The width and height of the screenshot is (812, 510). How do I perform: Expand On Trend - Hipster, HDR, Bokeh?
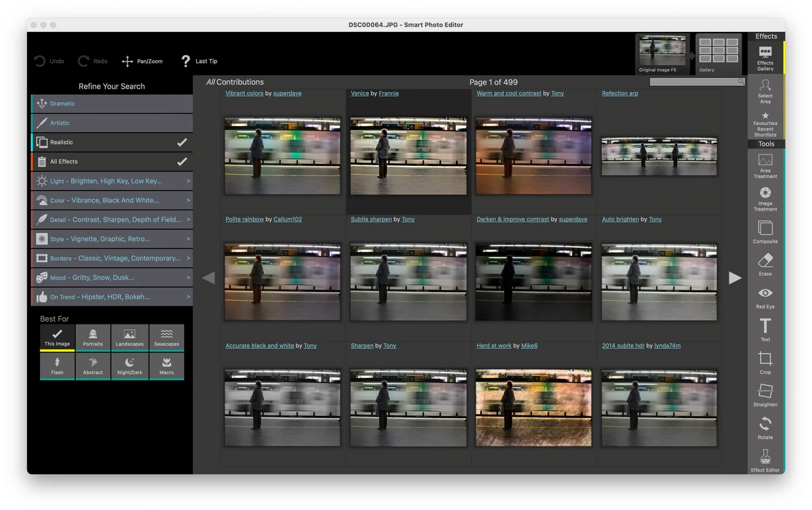[112, 297]
